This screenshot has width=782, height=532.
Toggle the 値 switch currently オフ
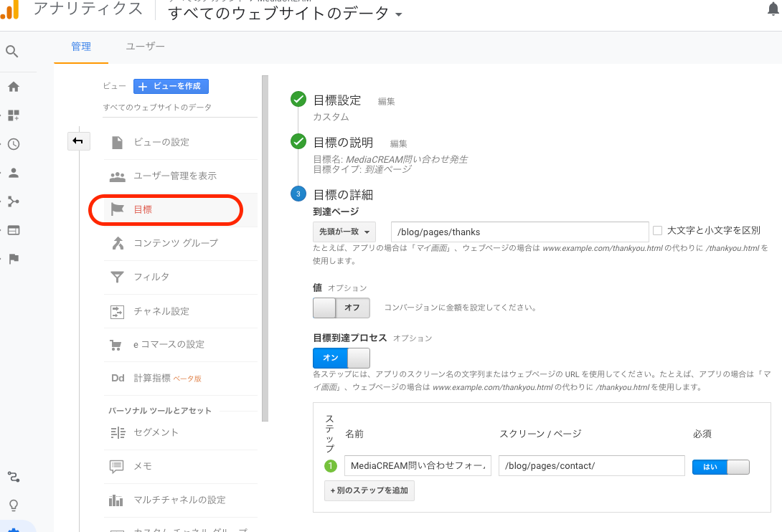[x=341, y=308]
